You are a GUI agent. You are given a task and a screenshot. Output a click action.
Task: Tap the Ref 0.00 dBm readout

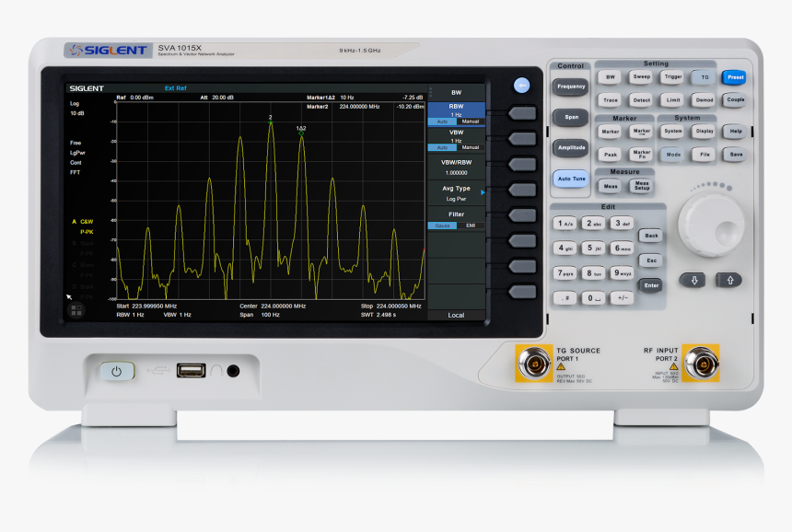coord(134,98)
